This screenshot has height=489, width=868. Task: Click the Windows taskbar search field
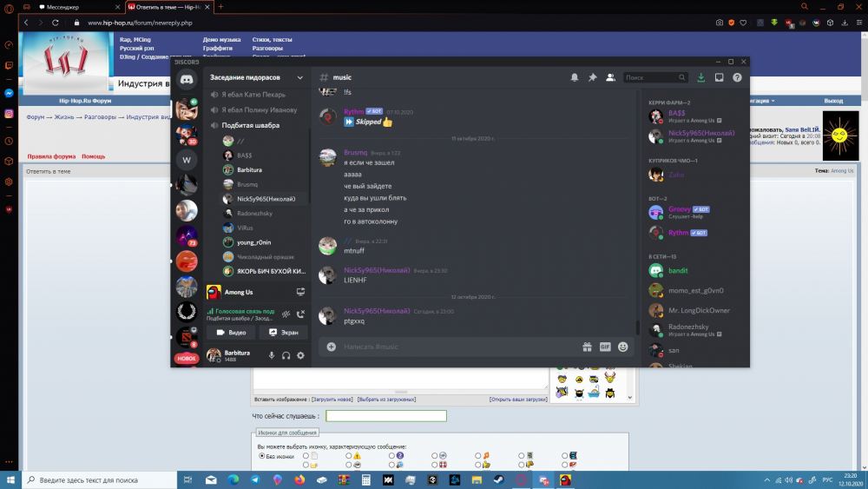(100, 480)
